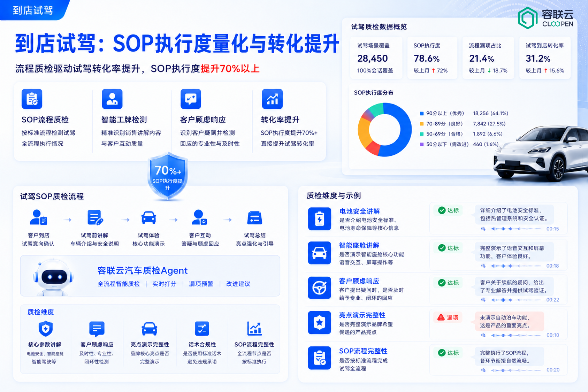This screenshot has height=392, width=588.
Task: Click the 智能工牌检测 person badge icon
Action: [112, 99]
